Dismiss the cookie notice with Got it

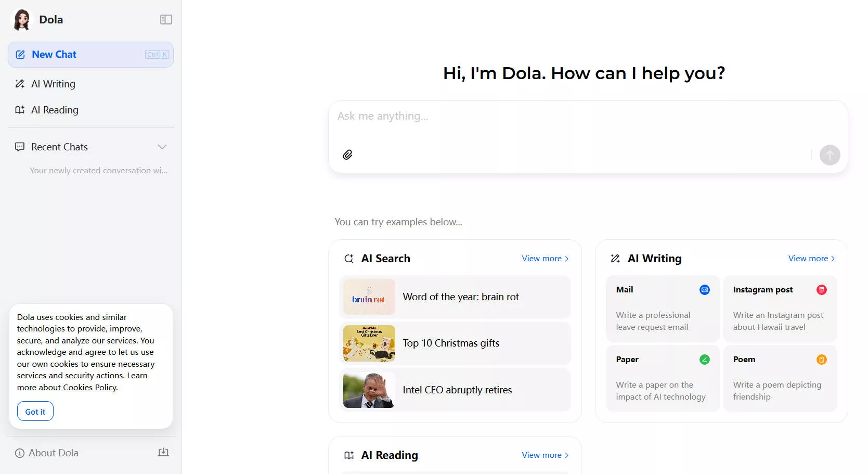[35, 411]
